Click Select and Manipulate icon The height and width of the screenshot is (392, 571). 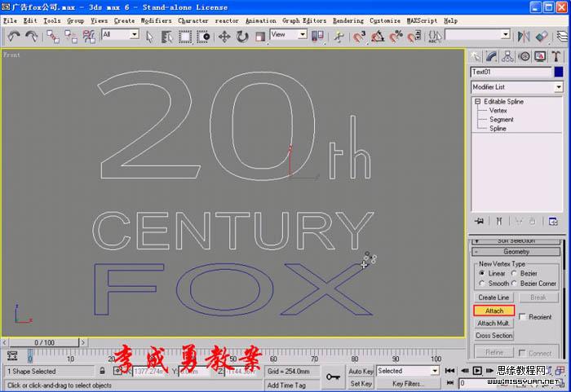pyautogui.click(x=339, y=37)
